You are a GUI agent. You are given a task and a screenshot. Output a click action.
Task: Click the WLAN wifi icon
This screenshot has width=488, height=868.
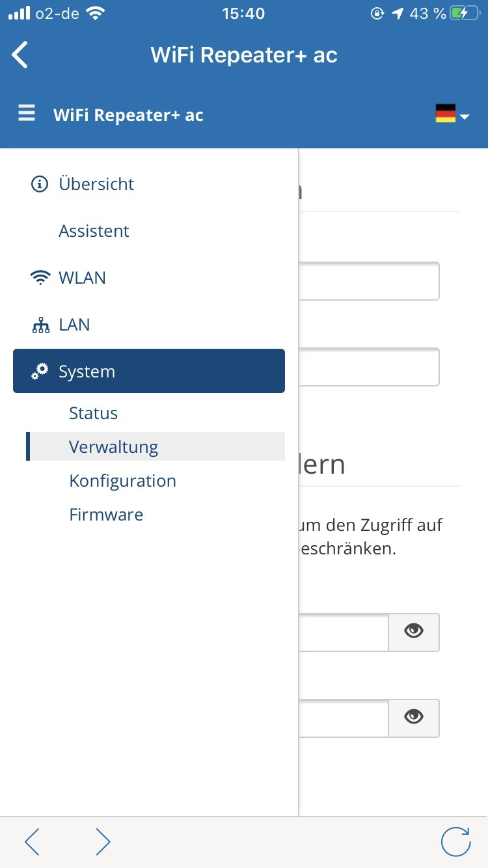tap(40, 278)
